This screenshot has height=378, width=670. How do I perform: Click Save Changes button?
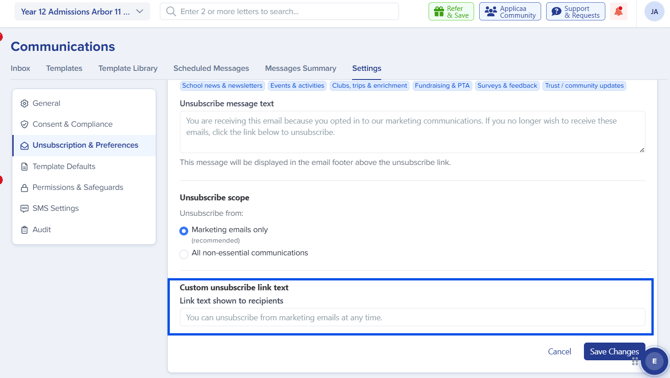614,352
